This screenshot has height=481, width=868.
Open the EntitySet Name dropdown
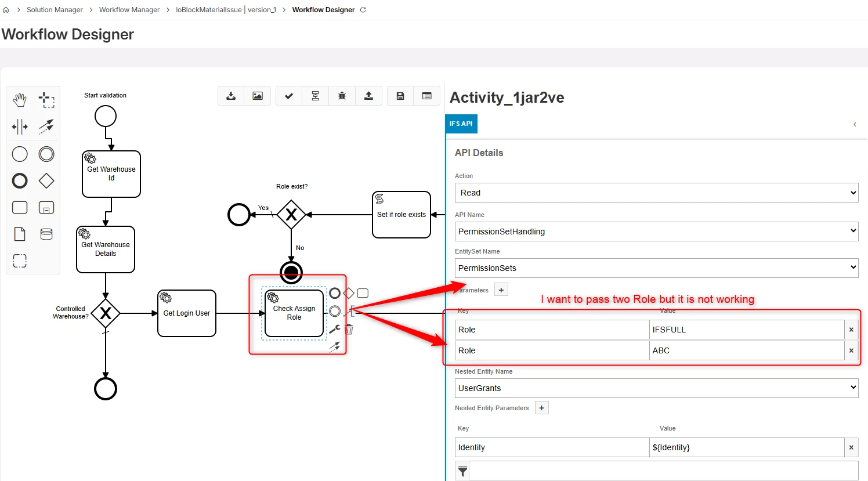click(656, 268)
